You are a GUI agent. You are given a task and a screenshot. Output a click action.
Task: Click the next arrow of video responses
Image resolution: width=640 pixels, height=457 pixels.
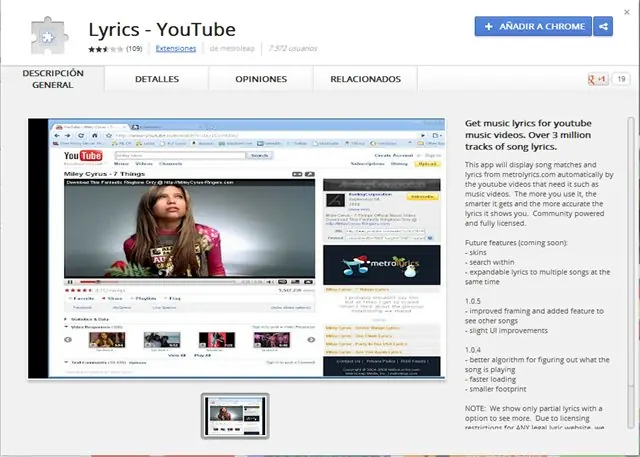(x=311, y=339)
